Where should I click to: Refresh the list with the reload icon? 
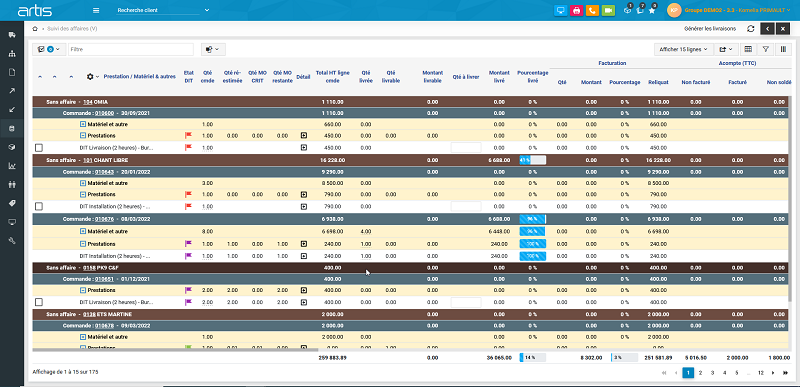click(x=751, y=29)
